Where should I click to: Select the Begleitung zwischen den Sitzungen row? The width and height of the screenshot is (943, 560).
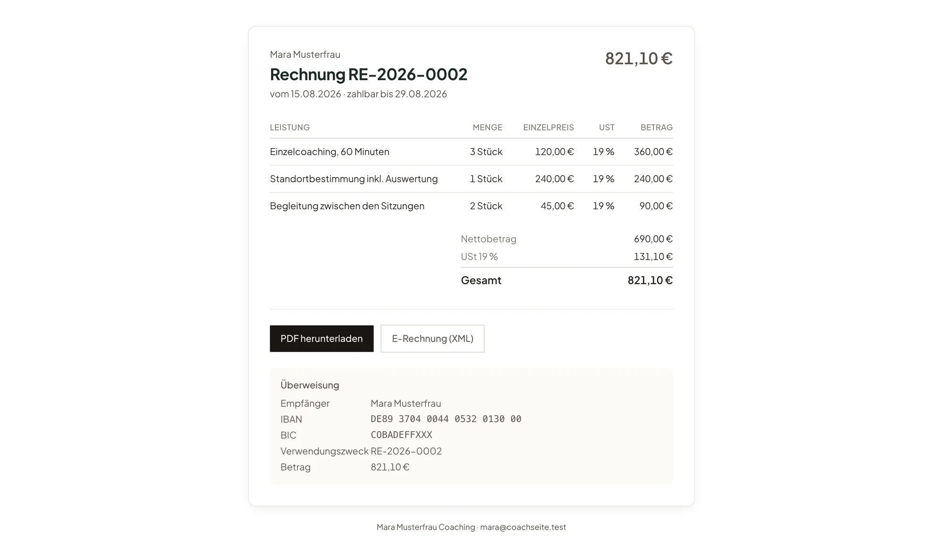click(x=471, y=206)
